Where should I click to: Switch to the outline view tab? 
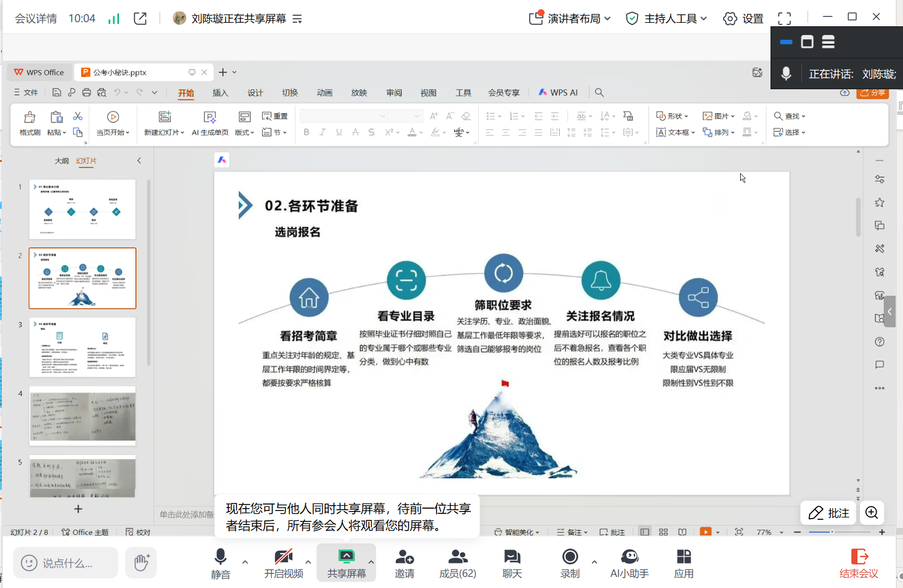(61, 161)
